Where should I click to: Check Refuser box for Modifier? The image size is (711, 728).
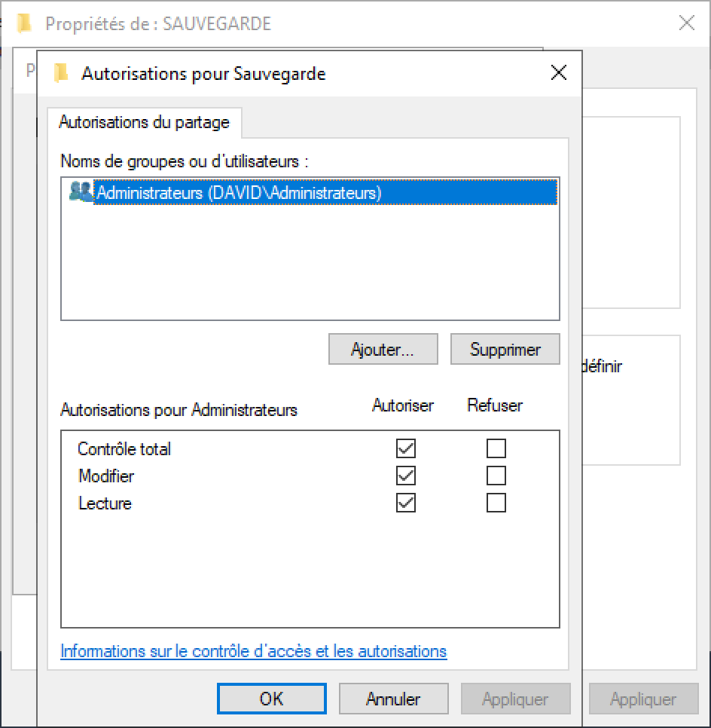496,476
